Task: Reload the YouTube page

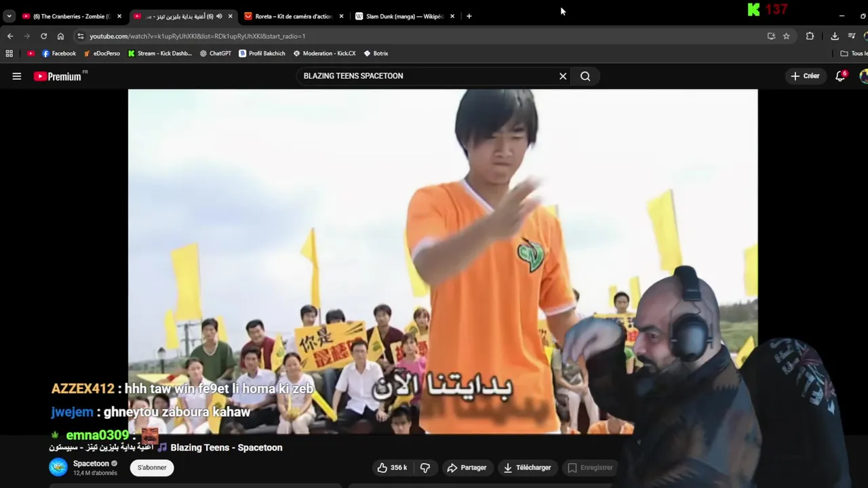Action: coord(44,36)
